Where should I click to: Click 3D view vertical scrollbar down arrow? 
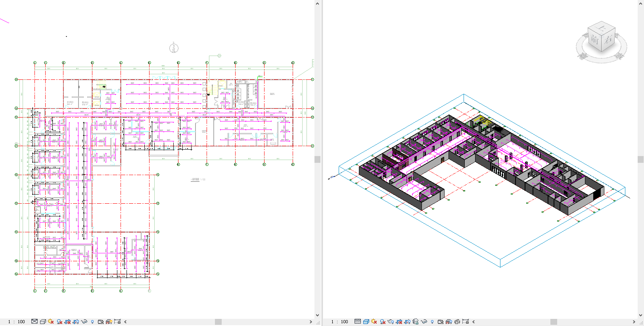point(640,315)
